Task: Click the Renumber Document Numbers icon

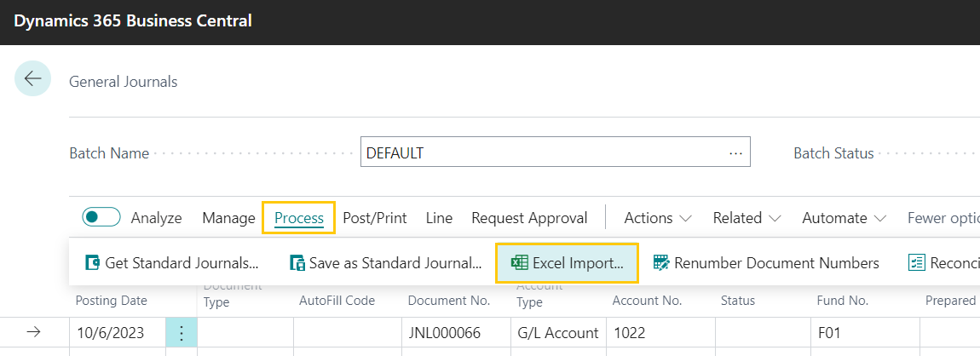Action: 660,263
